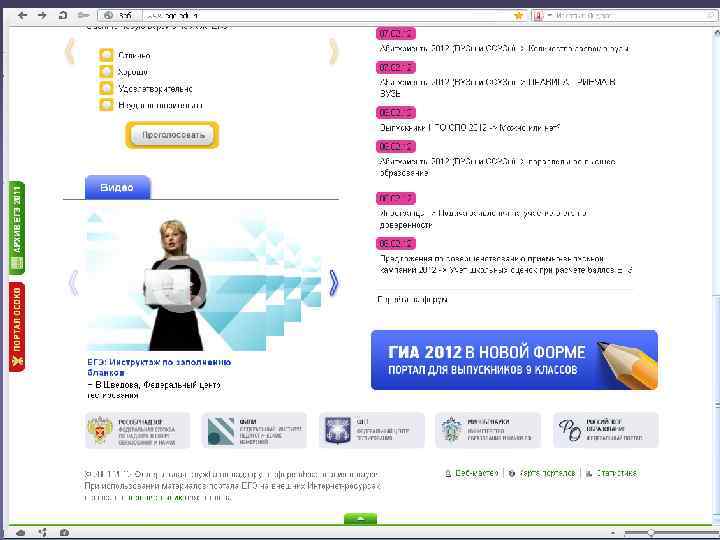This screenshot has height=540, width=720.
Task: Open forum topic Выпускники НПО СПО 2012
Action: (x=469, y=128)
